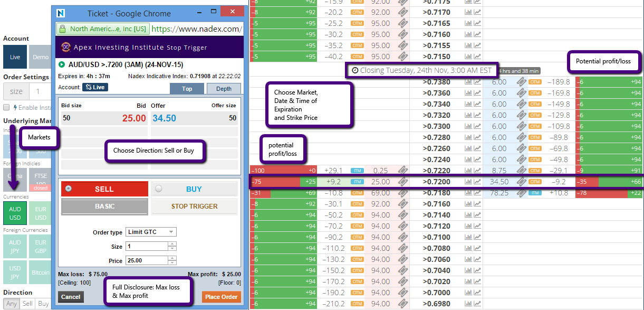Open line chart icon in >0.7320 row
The width and height of the screenshot is (644, 310).
(x=477, y=115)
